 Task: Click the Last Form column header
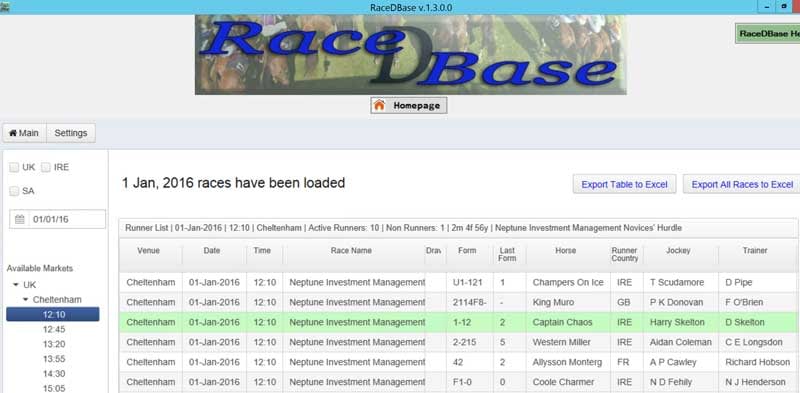510,254
